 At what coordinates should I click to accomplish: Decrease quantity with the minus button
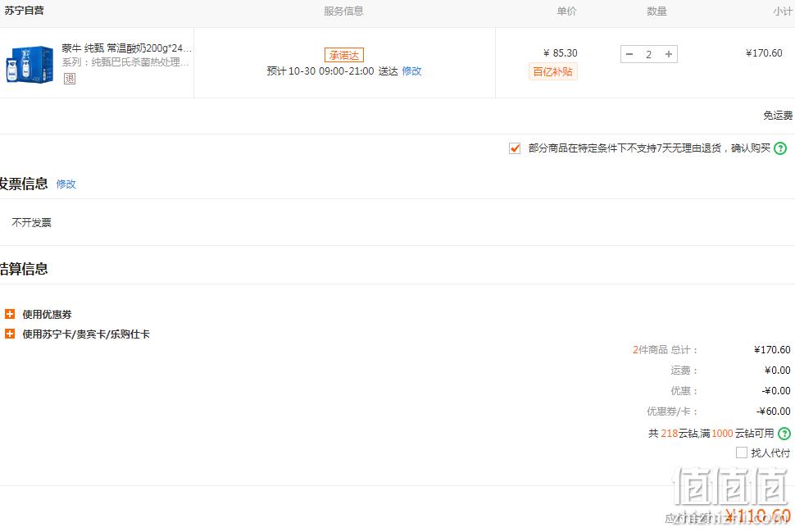coord(629,54)
